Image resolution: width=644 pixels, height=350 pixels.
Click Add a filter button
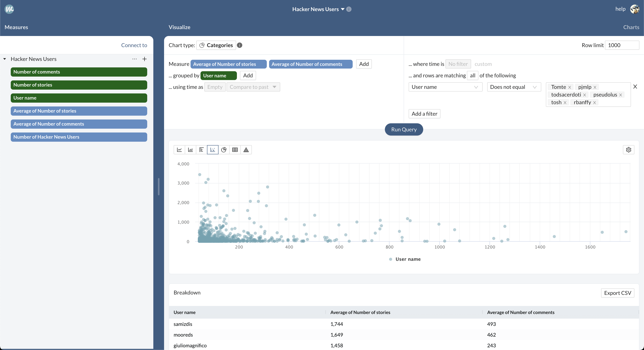(425, 114)
